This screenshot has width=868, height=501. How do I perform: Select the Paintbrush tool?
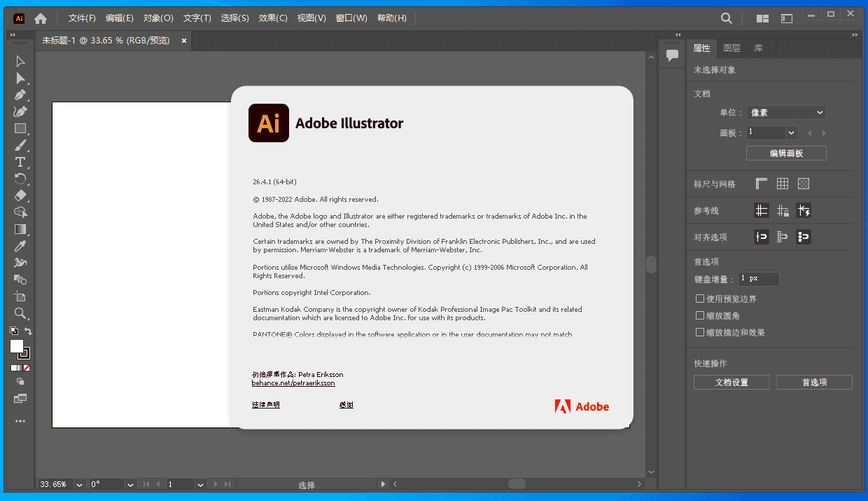click(x=20, y=145)
